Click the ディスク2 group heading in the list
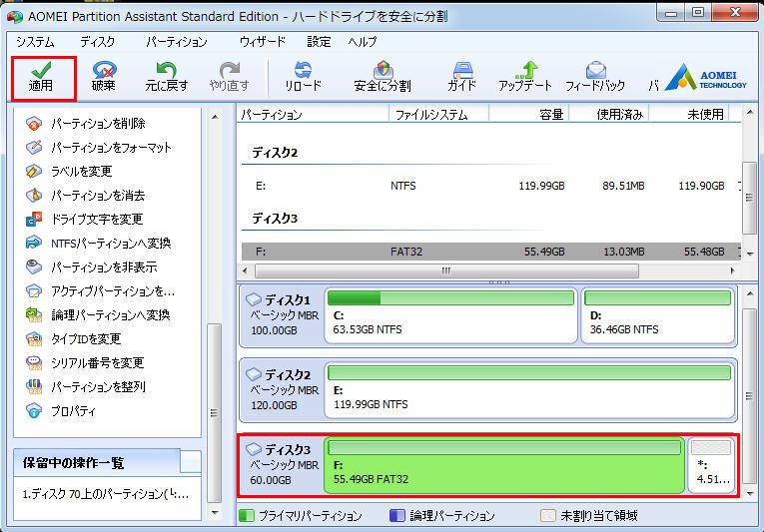The width and height of the screenshot is (764, 532). 275,153
